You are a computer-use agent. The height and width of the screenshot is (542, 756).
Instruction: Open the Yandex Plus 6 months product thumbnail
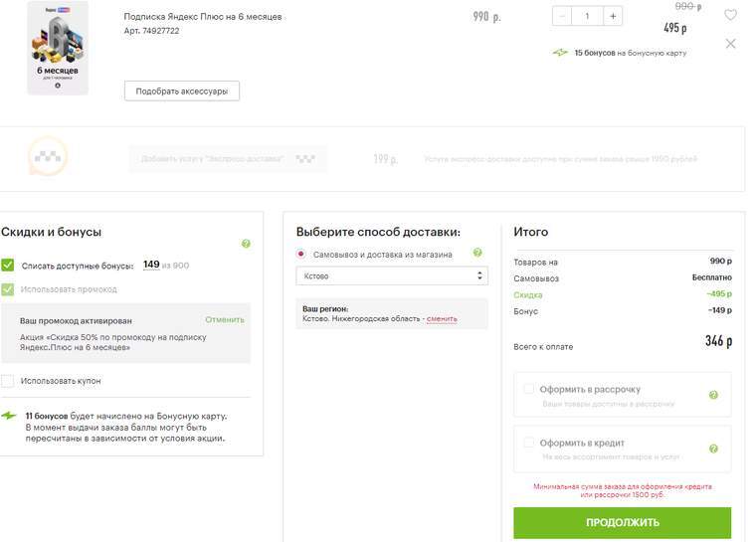58,48
